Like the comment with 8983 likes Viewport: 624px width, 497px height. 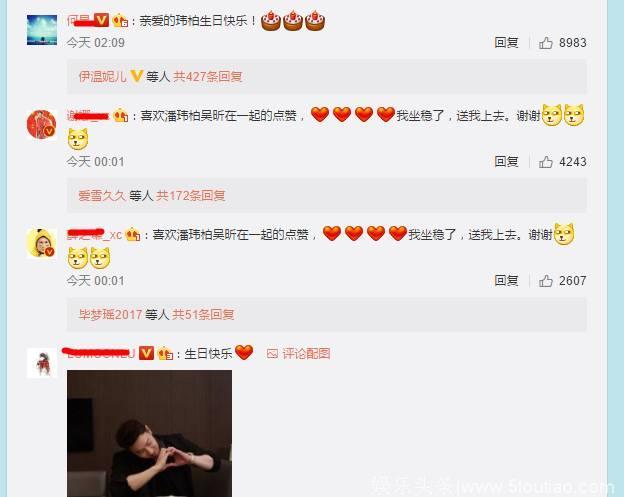coord(546,43)
